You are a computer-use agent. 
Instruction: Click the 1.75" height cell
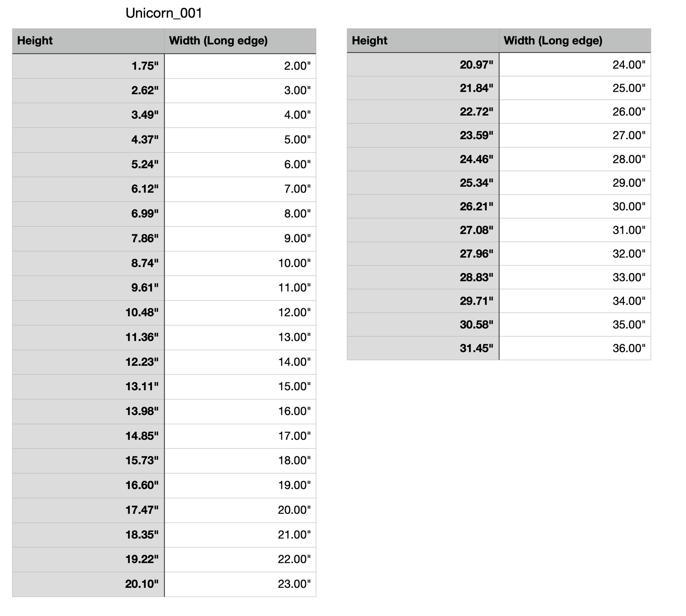88,66
